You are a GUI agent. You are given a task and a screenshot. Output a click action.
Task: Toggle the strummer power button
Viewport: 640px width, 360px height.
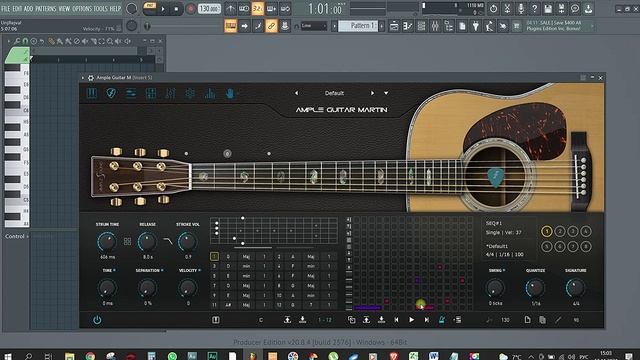(97, 320)
